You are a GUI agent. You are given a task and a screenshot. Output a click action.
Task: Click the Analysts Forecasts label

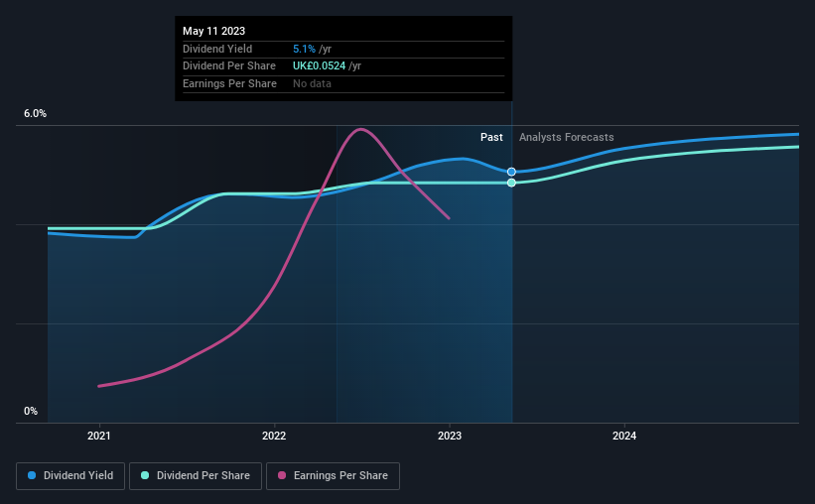click(566, 137)
